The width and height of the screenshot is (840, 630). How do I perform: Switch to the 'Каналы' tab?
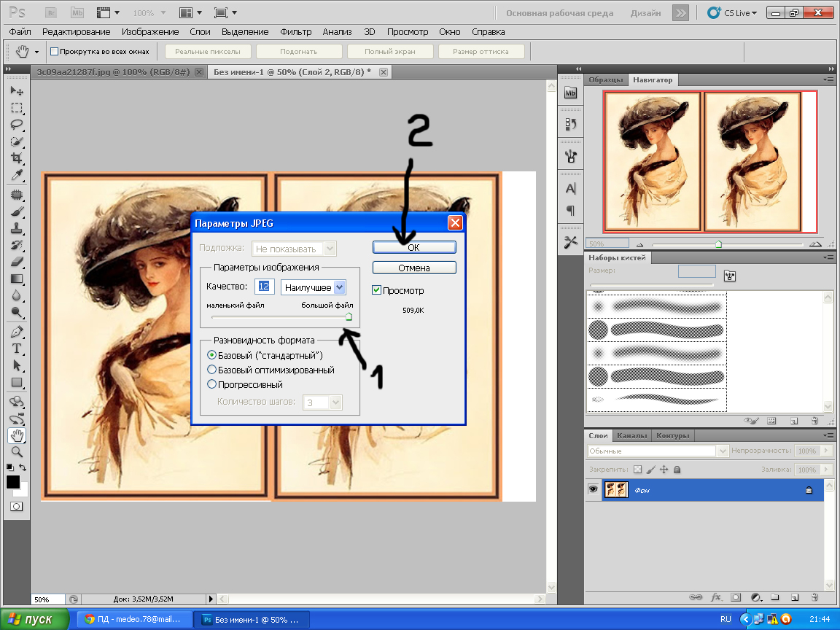(631, 435)
